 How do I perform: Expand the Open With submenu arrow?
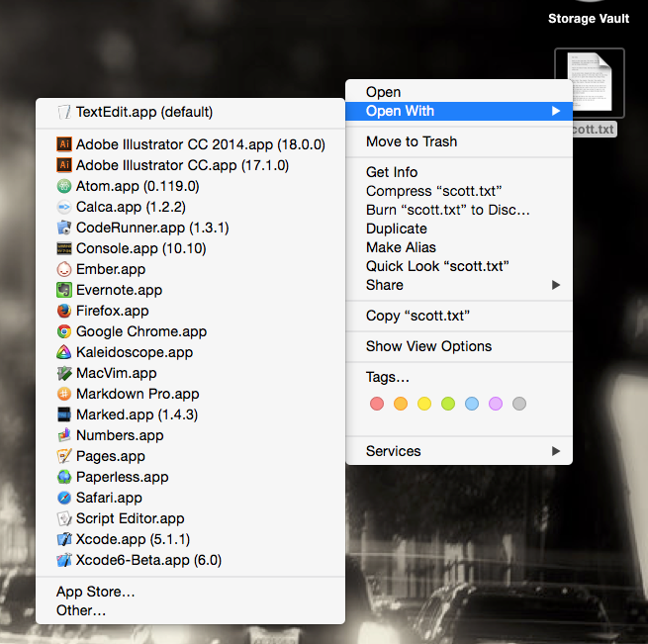coord(556,111)
